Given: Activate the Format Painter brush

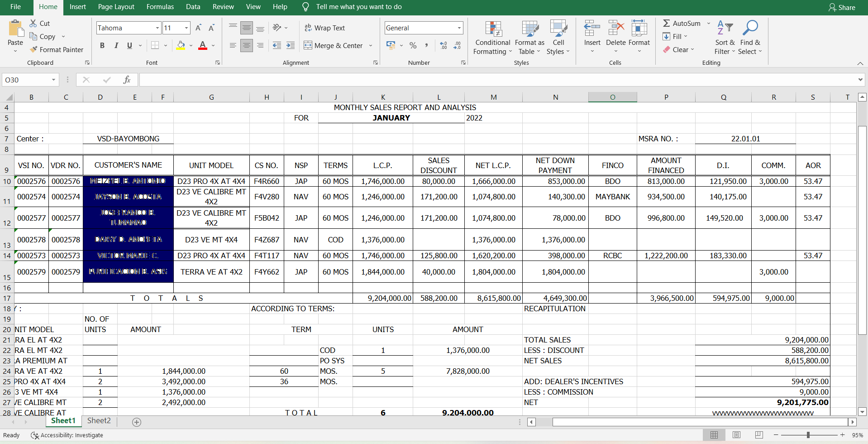Looking at the screenshot, I should coord(33,49).
